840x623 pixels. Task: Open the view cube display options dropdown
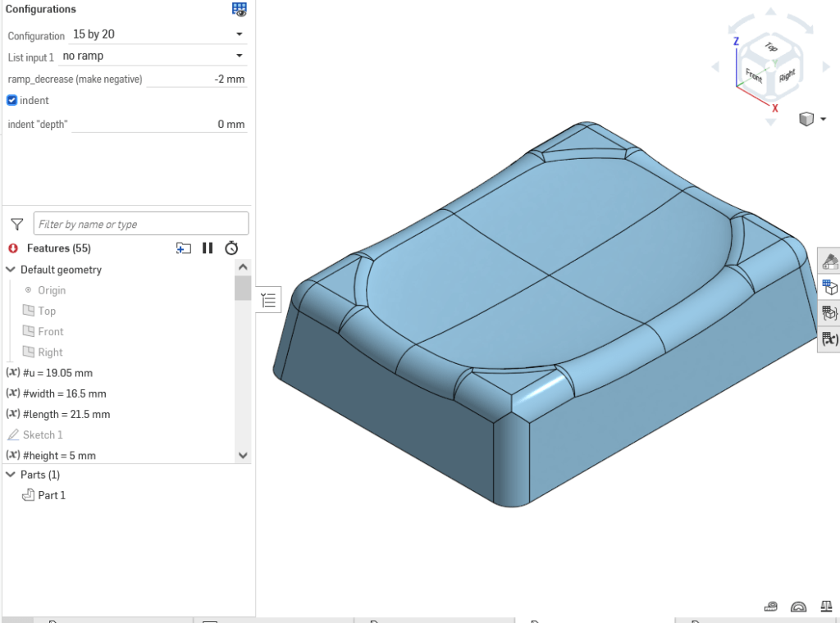point(812,120)
